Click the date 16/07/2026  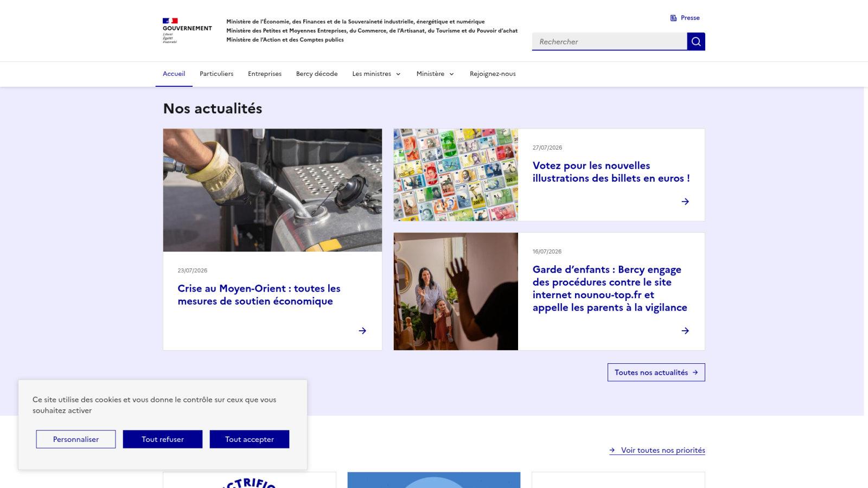tap(547, 252)
